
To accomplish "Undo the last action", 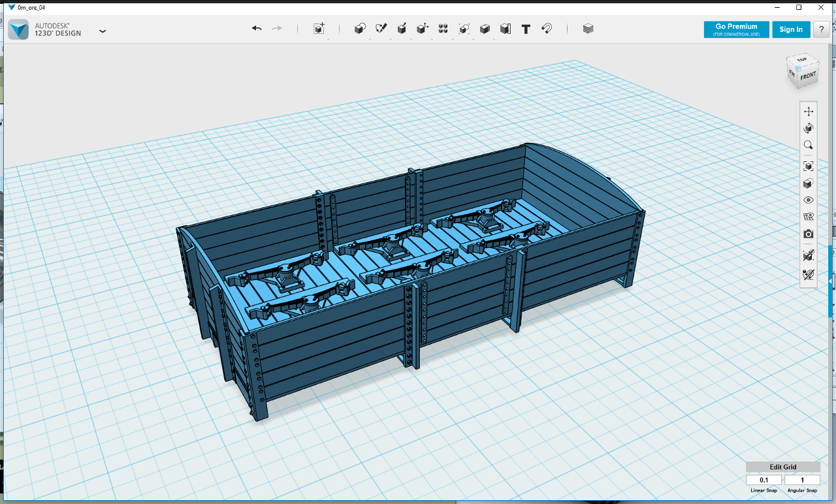I will [x=257, y=29].
